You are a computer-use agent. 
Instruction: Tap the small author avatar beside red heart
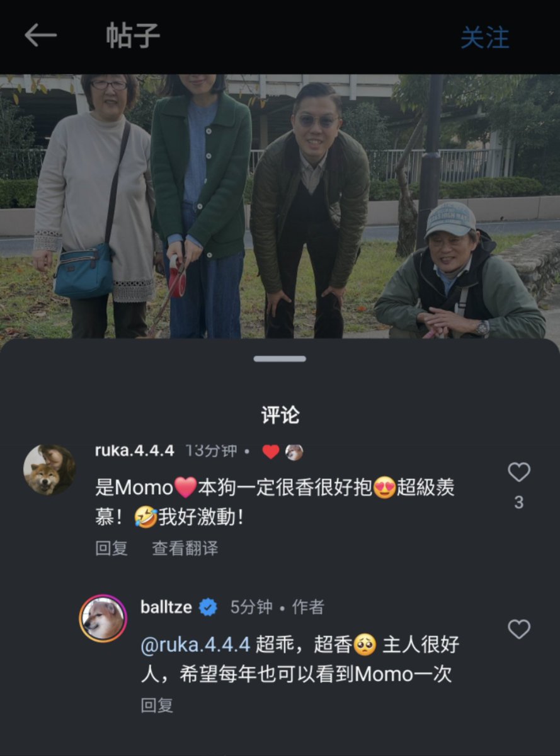pos(294,452)
